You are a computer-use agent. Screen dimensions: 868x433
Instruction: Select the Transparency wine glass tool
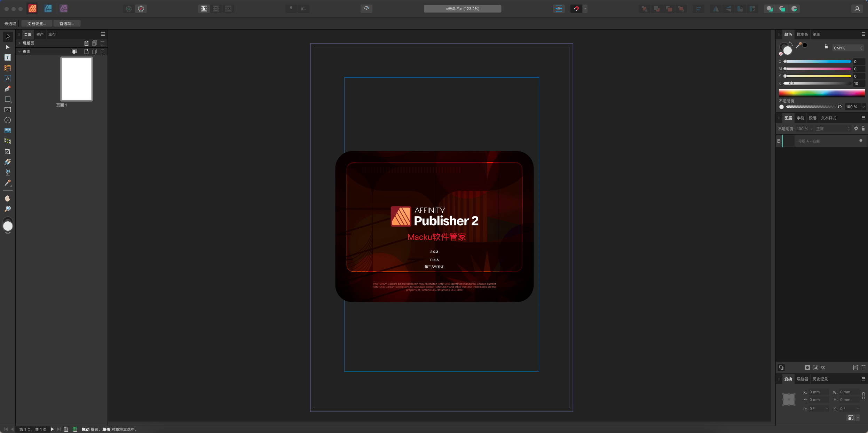pos(8,172)
